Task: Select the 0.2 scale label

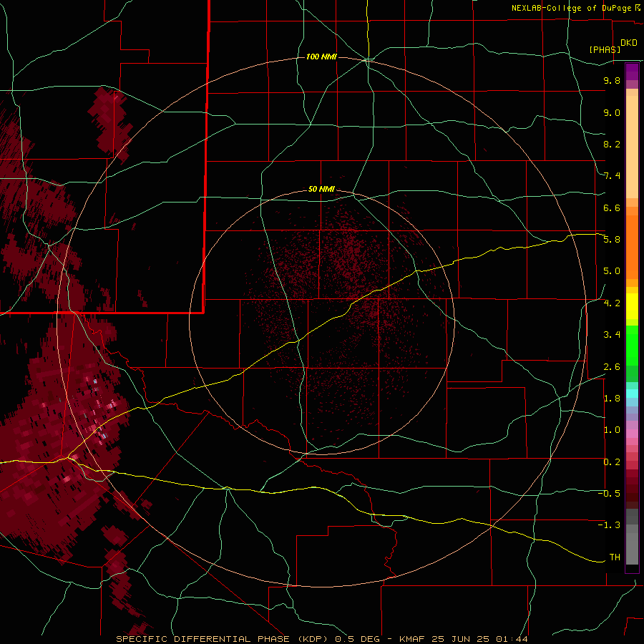Action: [x=612, y=462]
